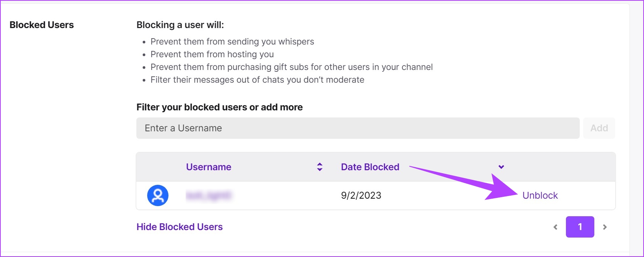Click 'Filter your blocked users or add more' label

[220, 107]
